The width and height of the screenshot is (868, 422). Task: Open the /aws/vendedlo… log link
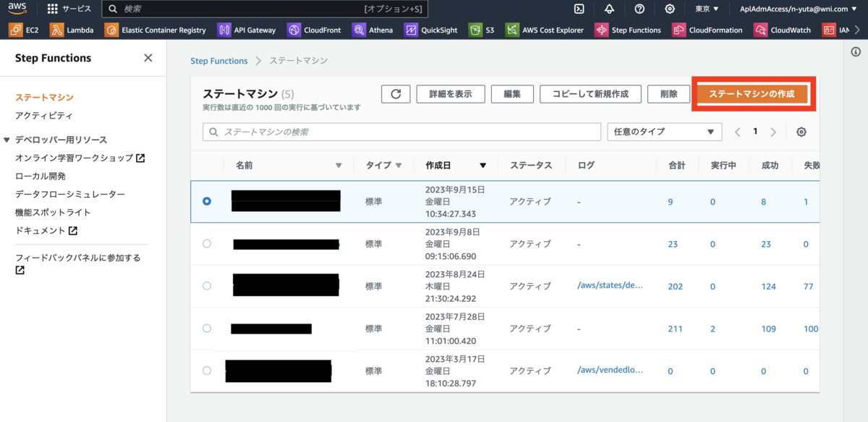coord(610,371)
